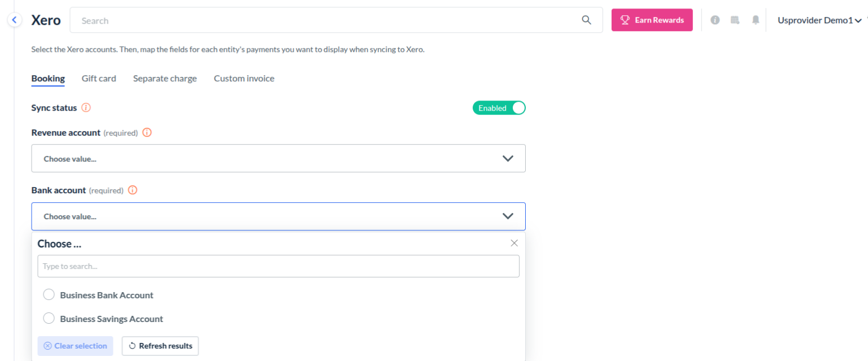Click the Sync status info icon
Screen dimensions: 868x361
pyautogui.click(x=86, y=107)
